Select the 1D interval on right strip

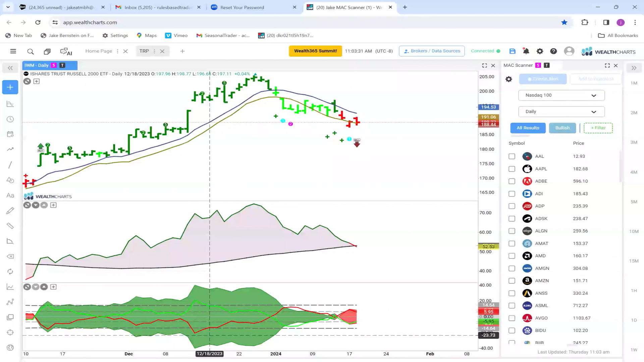pyautogui.click(x=634, y=320)
